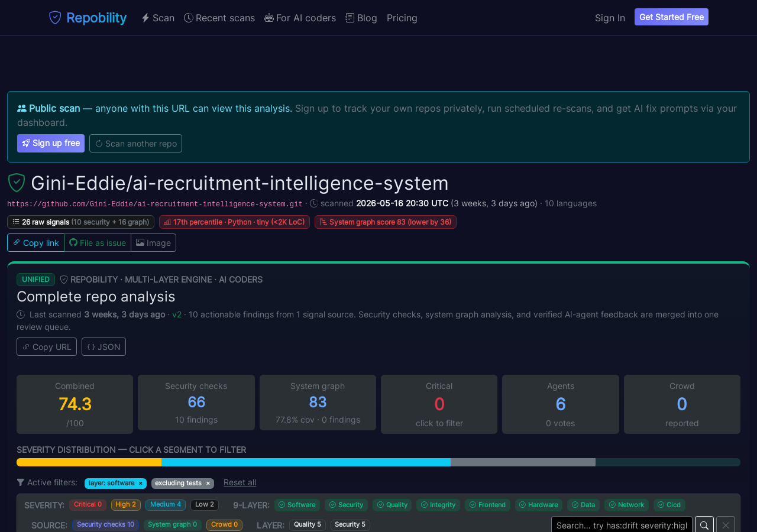The image size is (757, 532).
Task: Click Copy link button
Action: [35, 242]
